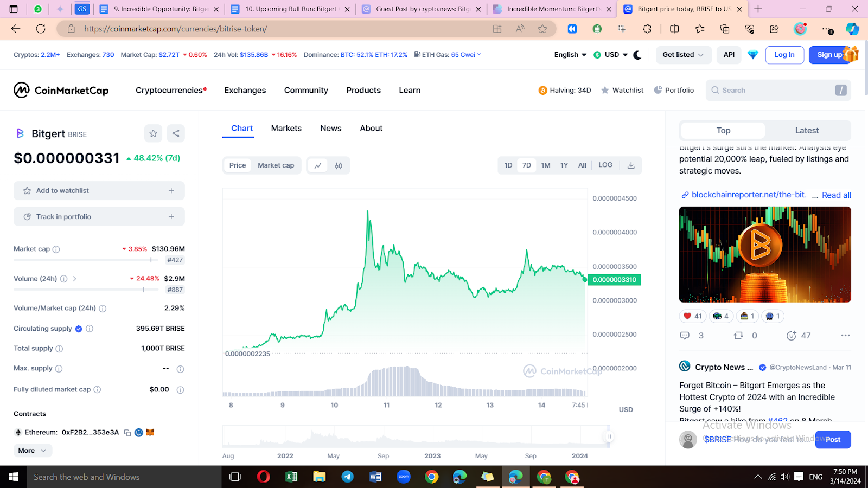Copy the Ethereum contract address

(127, 433)
